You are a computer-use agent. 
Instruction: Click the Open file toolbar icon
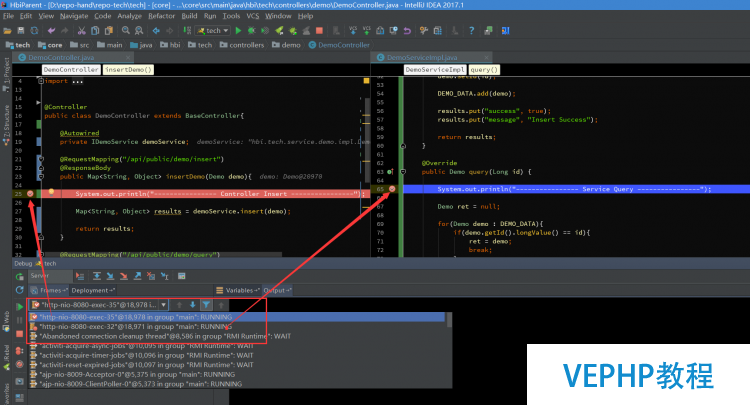(x=7, y=31)
